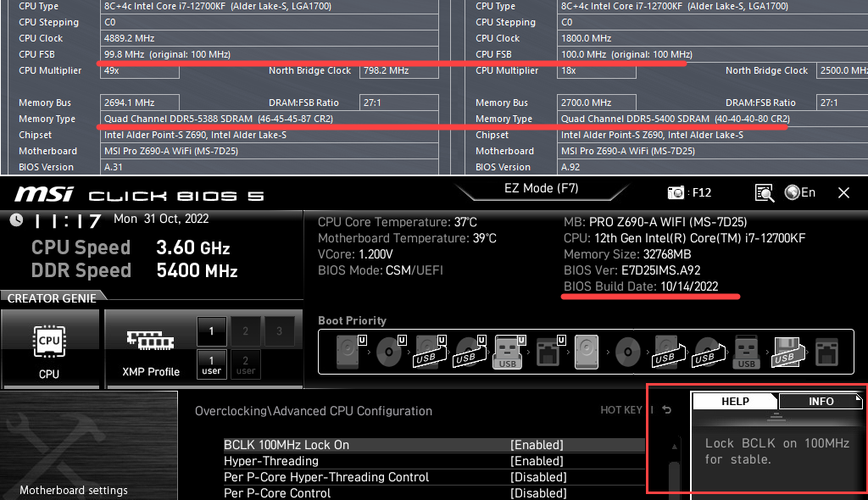Select the highlighted UEFI USB key boot icon
Image resolution: width=868 pixels, height=500 pixels.
point(509,351)
